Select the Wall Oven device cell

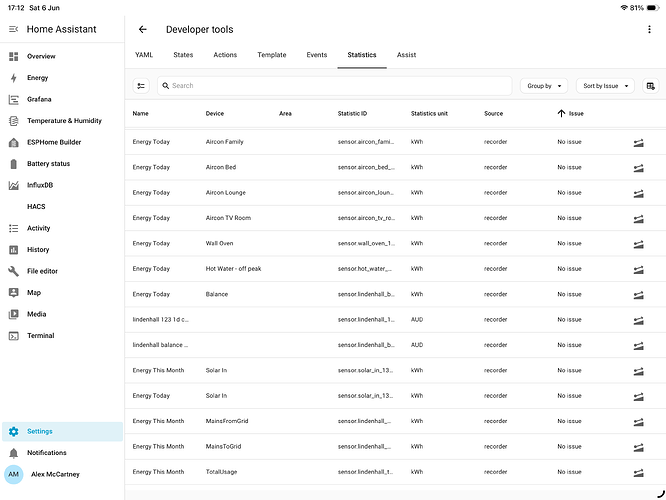tap(220, 243)
